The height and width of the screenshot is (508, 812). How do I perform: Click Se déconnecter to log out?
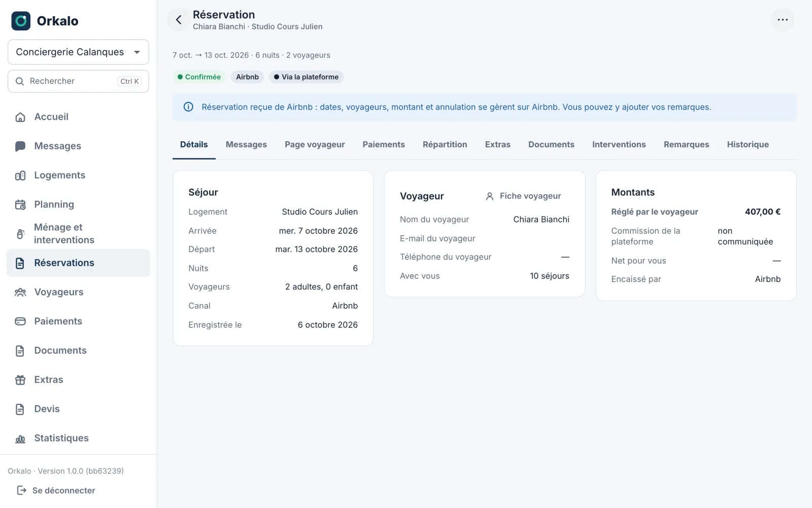(56, 490)
